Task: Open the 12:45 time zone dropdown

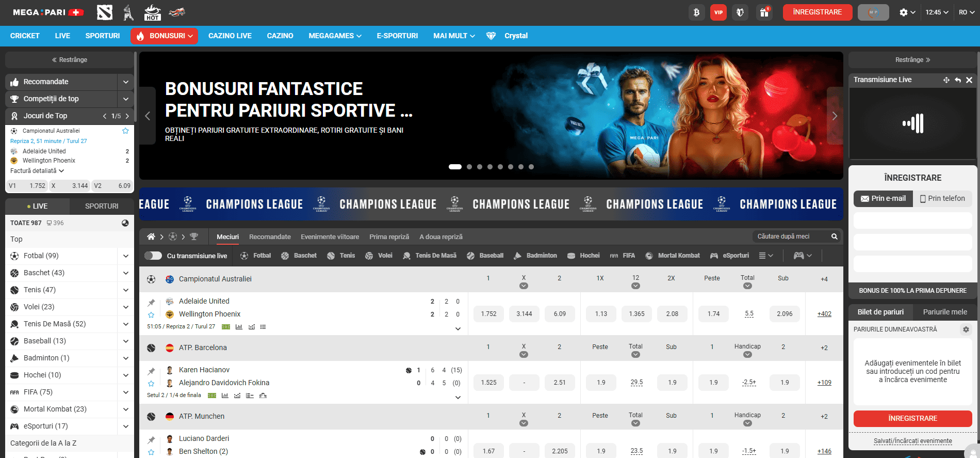Action: [937, 12]
